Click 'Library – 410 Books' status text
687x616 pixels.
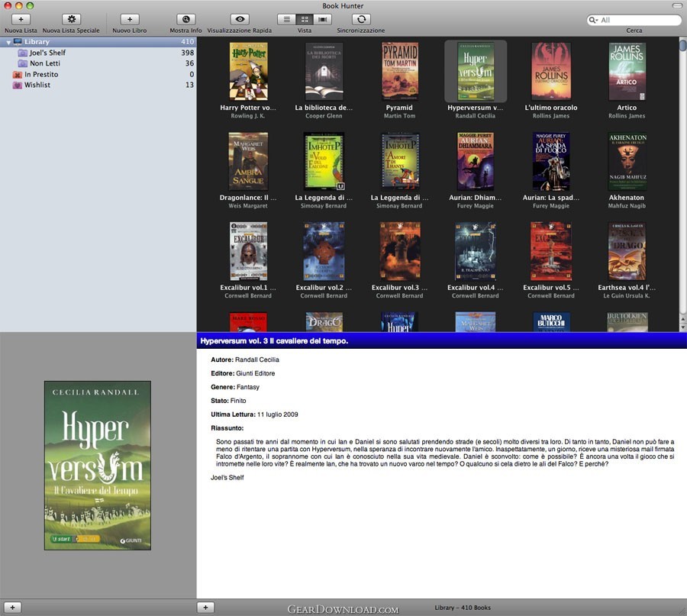(x=463, y=608)
